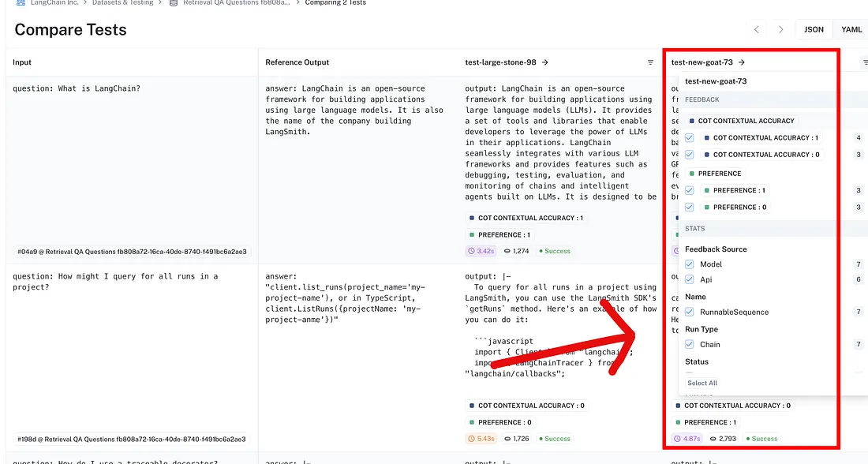
Task: Open the test-new-goat-73 column header link
Action: click(x=702, y=62)
